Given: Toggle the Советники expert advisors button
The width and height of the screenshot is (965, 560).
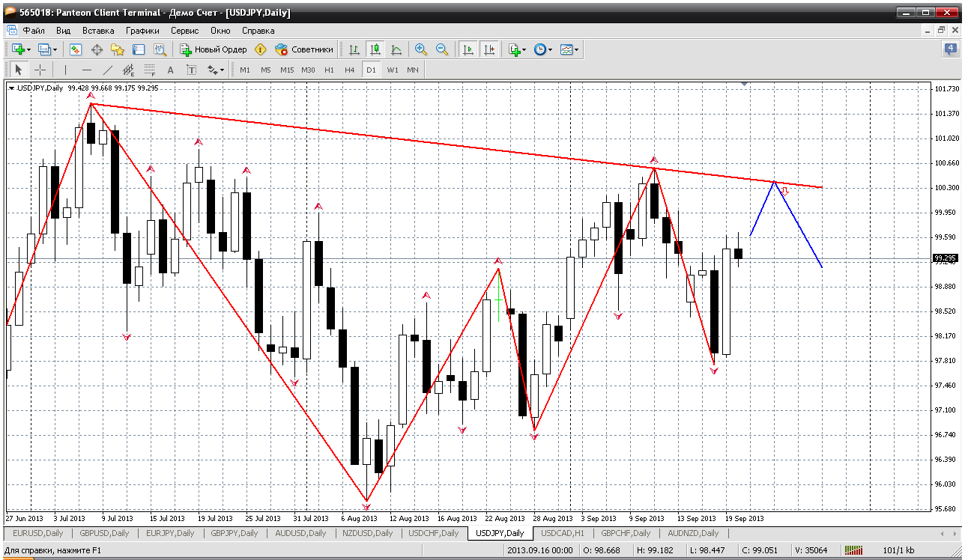Looking at the screenshot, I should tap(304, 49).
